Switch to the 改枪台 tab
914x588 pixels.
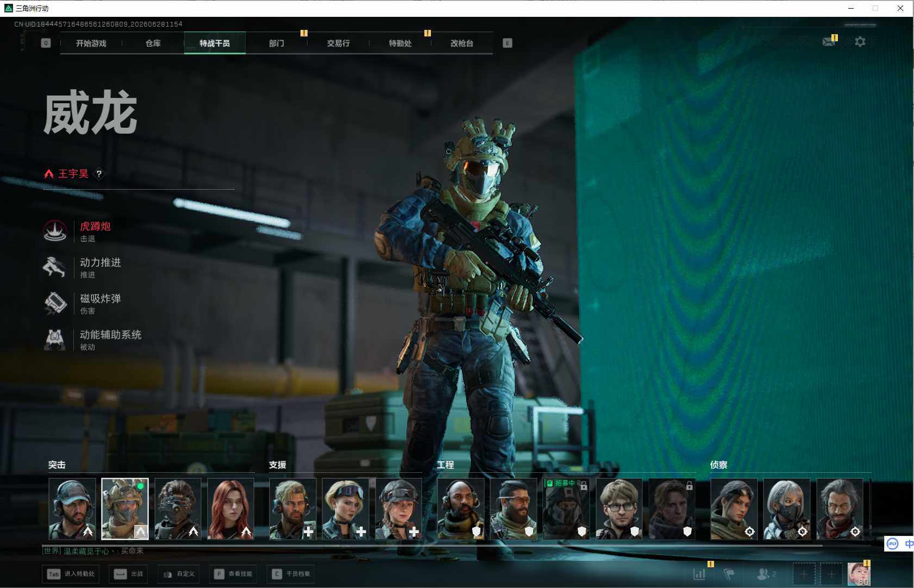click(x=462, y=43)
